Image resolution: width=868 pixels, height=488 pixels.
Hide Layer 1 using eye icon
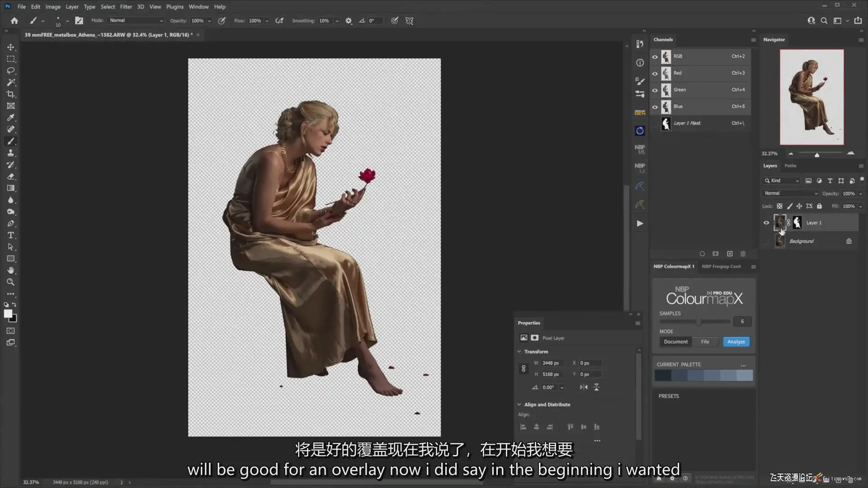(x=766, y=223)
